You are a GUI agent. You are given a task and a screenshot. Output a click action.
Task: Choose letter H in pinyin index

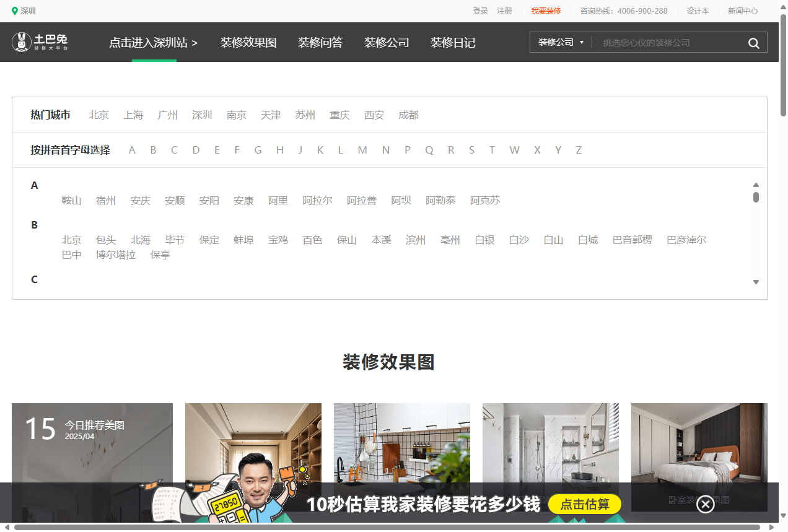[279, 150]
